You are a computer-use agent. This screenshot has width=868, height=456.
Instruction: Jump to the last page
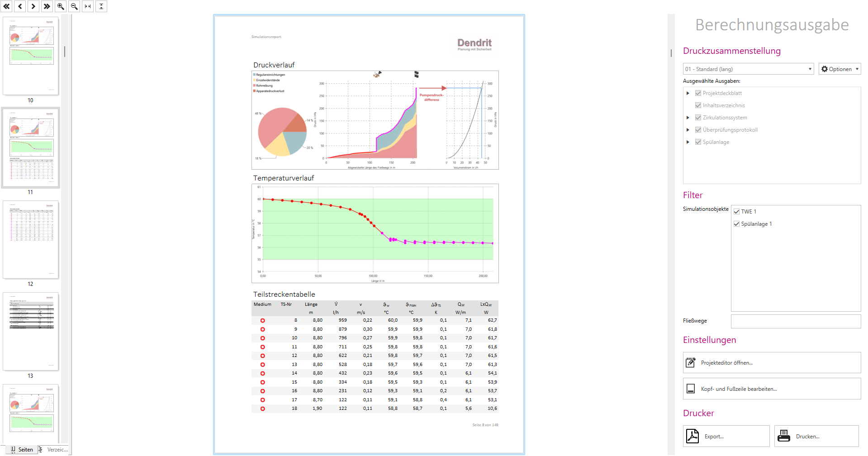tap(47, 6)
